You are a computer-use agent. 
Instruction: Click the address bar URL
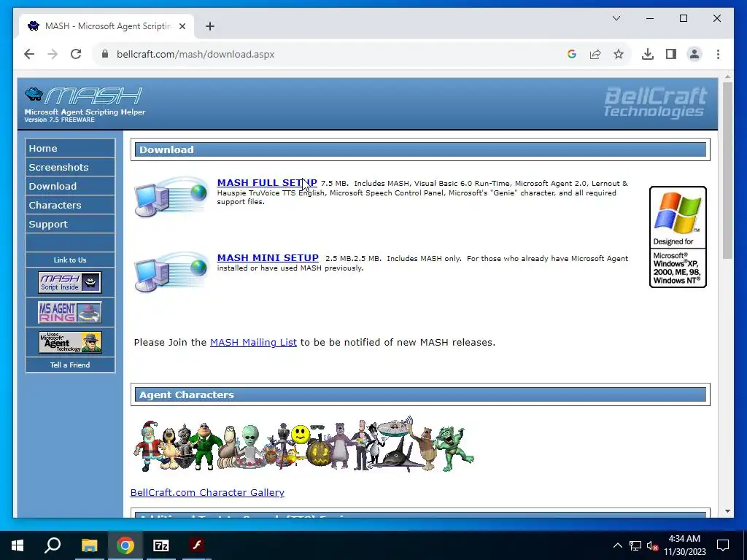(x=196, y=54)
